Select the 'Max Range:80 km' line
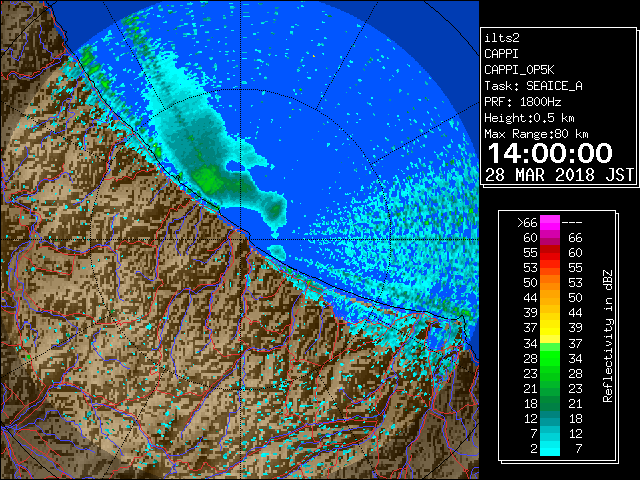This screenshot has width=640, height=480. click(x=536, y=134)
